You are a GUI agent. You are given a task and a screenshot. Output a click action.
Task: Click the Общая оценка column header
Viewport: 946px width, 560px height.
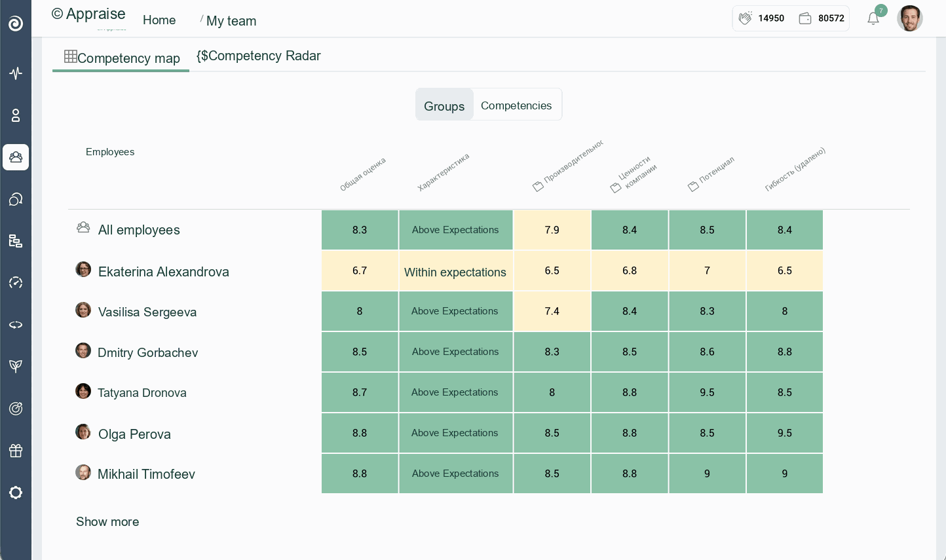[362, 174]
